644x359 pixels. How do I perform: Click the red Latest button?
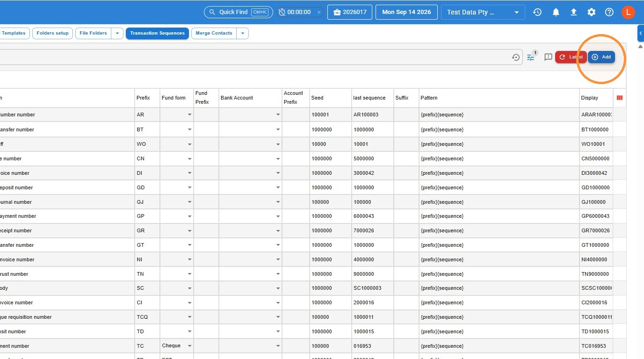tap(571, 57)
